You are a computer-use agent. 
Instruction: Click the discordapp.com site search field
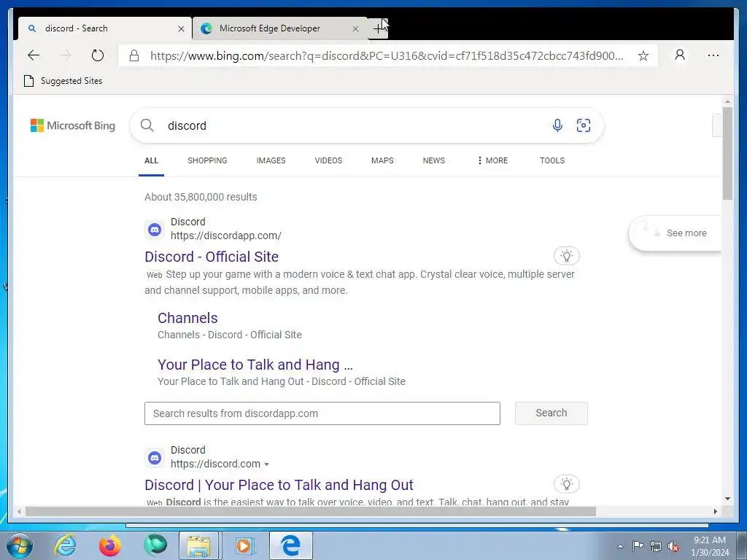322,413
